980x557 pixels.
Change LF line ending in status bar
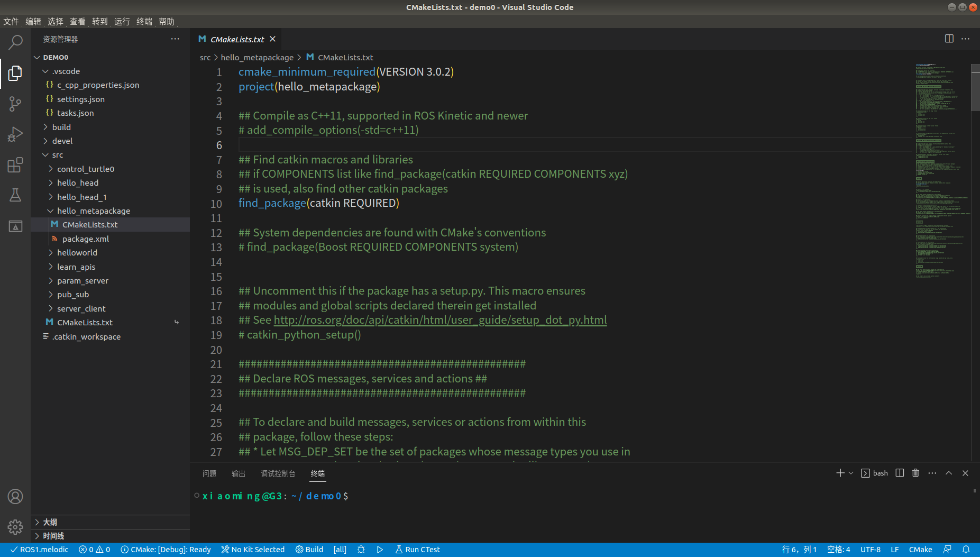[x=895, y=550]
